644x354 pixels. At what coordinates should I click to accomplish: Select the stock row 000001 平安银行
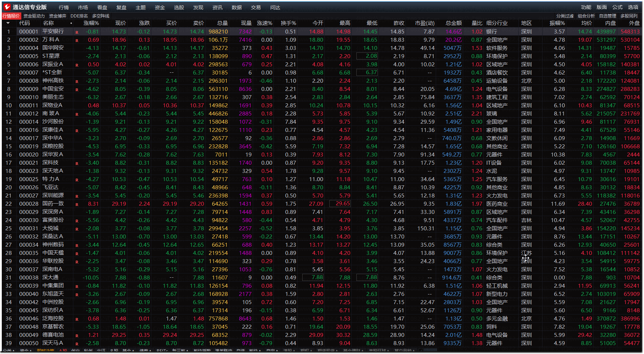(x=322, y=31)
